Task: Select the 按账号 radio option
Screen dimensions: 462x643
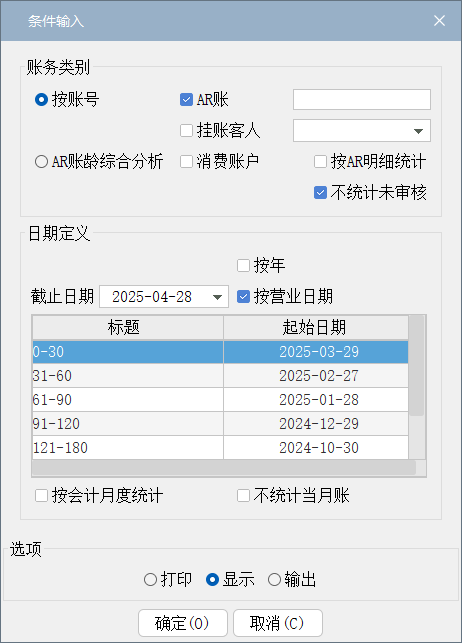Action: (41, 100)
